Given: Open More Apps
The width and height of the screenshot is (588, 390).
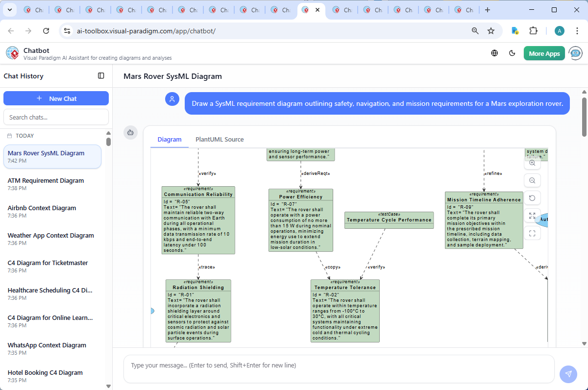Looking at the screenshot, I should tap(544, 53).
